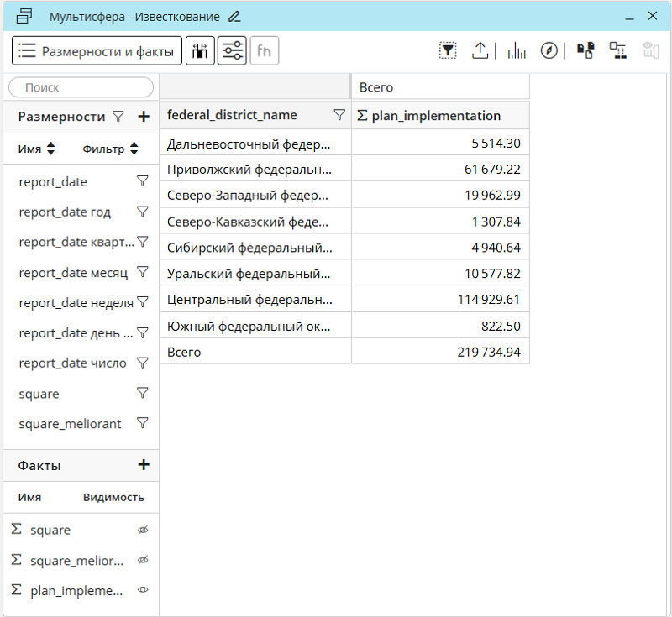The width and height of the screenshot is (672, 617).
Task: Open the bar chart icon
Action: (517, 51)
